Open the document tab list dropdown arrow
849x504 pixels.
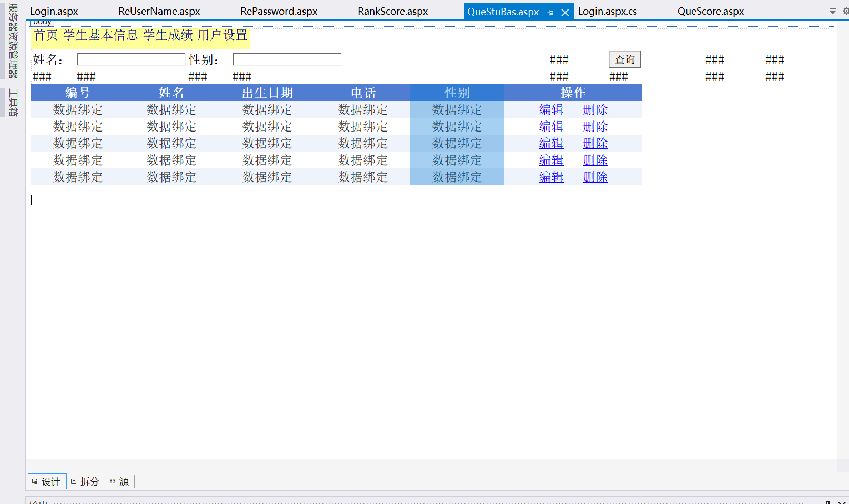pyautogui.click(x=833, y=11)
